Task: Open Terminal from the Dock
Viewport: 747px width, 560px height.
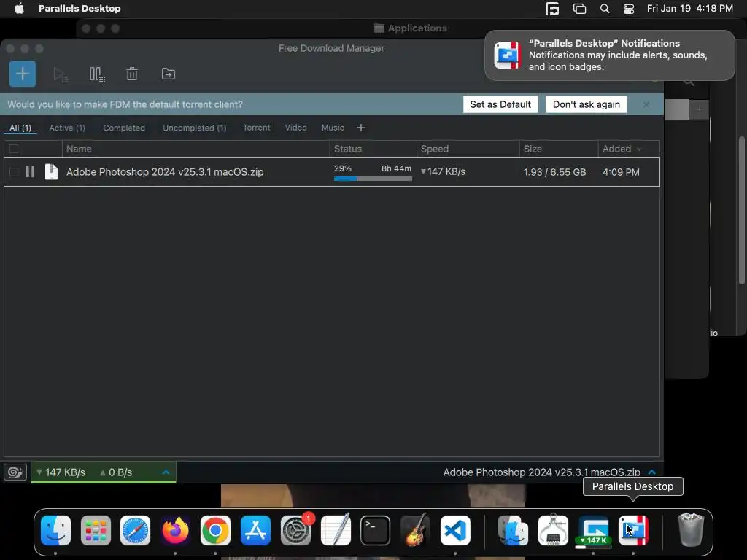Action: coord(376,531)
